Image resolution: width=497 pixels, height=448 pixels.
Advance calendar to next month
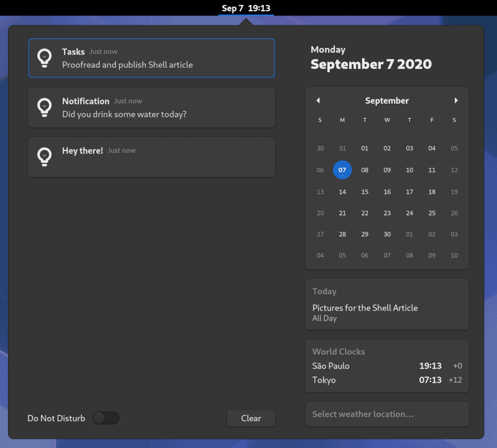click(456, 101)
